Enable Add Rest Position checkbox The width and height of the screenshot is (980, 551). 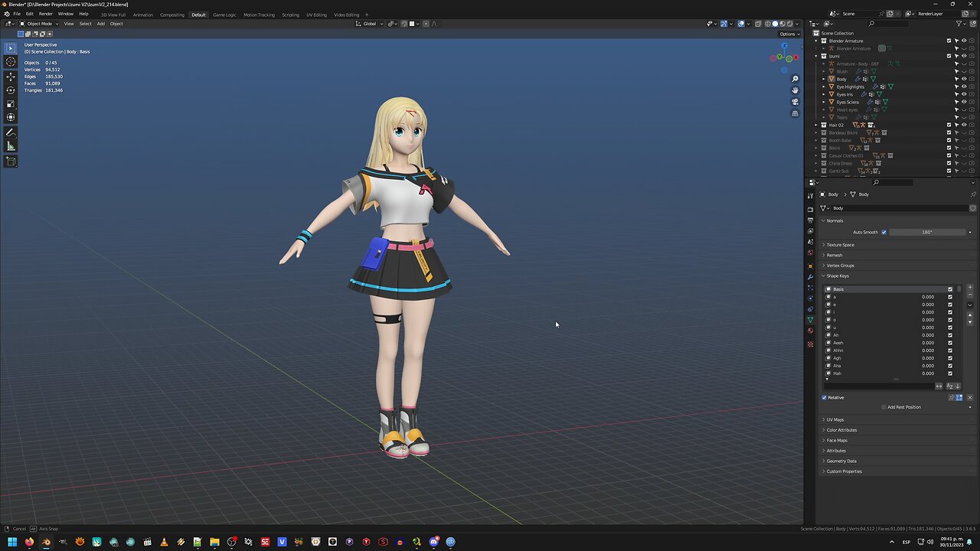884,407
